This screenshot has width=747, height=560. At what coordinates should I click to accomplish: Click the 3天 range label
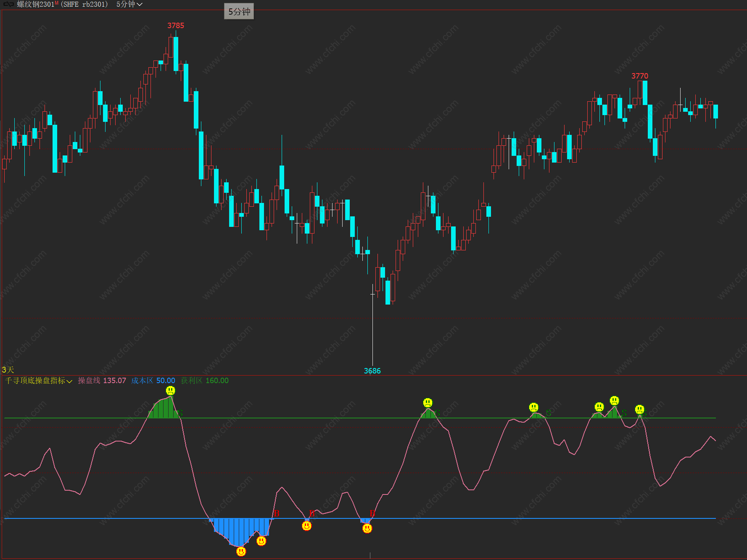(8, 370)
